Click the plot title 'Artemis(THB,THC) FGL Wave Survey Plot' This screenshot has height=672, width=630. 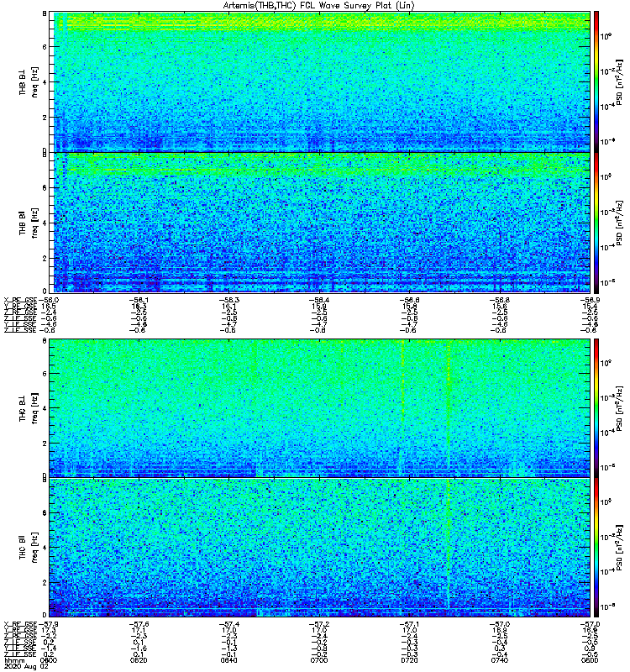(x=315, y=5)
